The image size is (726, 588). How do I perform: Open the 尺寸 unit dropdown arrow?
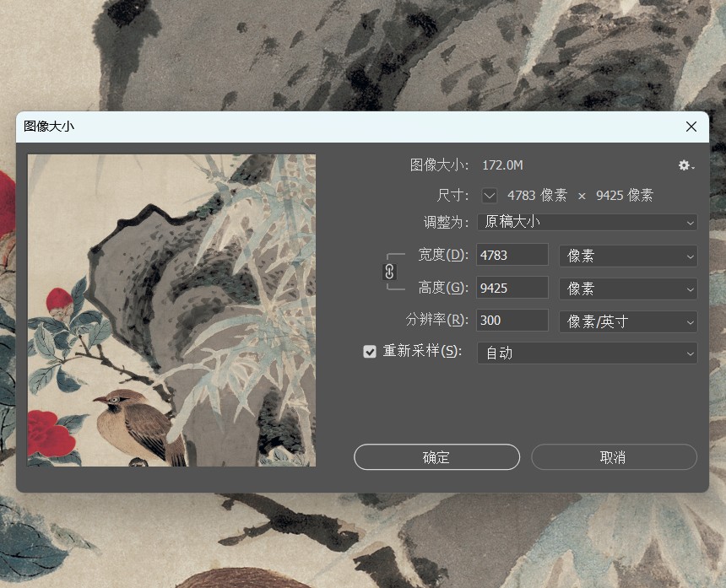click(490, 196)
